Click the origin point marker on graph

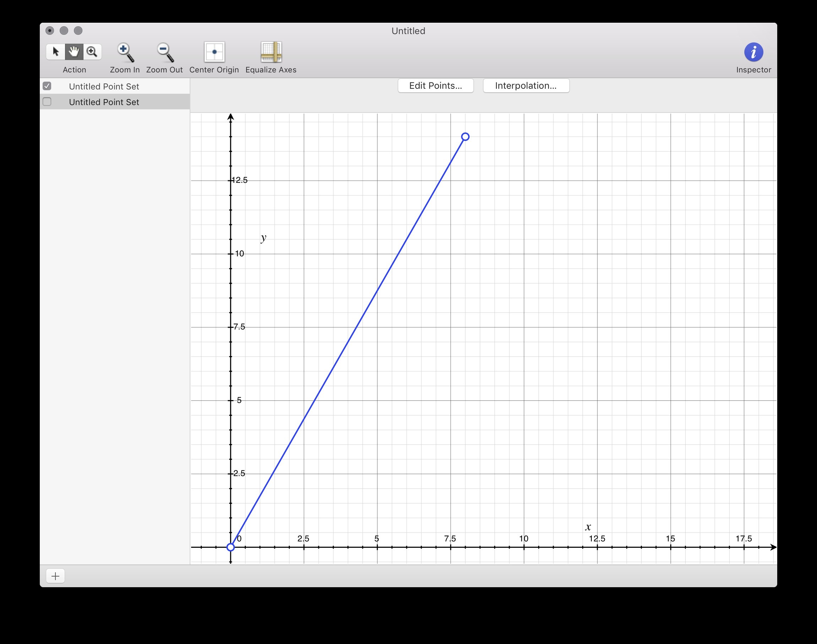click(231, 547)
